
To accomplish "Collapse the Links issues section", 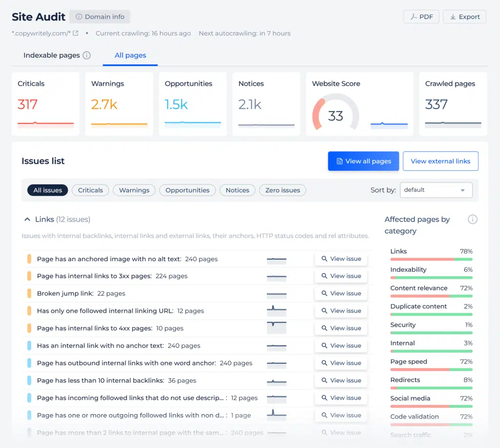I will coord(27,220).
